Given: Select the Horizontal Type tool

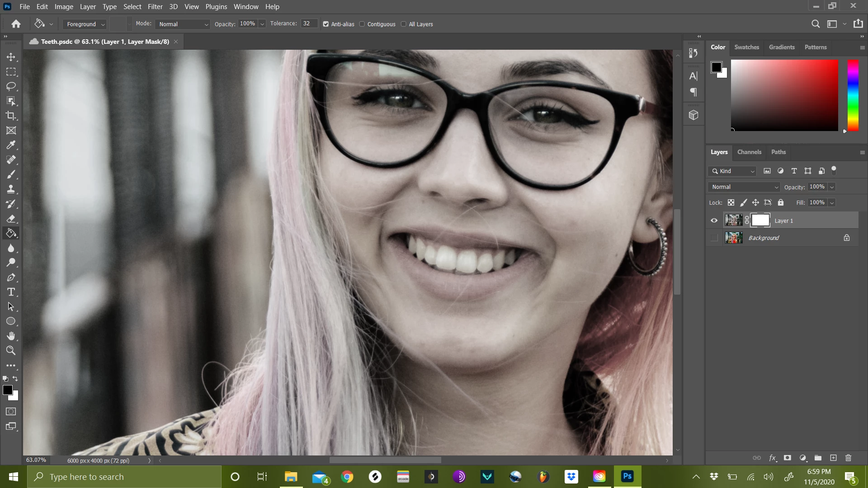Looking at the screenshot, I should coord(11,292).
